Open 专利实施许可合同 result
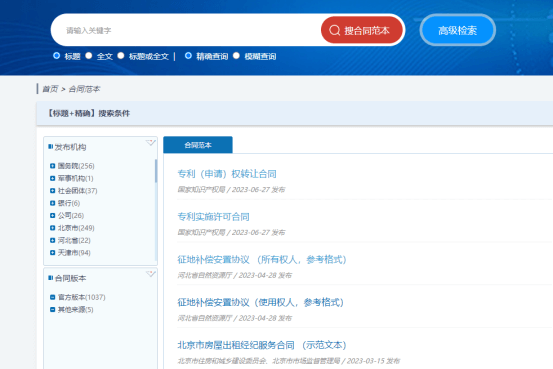The height and width of the screenshot is (369, 553). (x=213, y=217)
